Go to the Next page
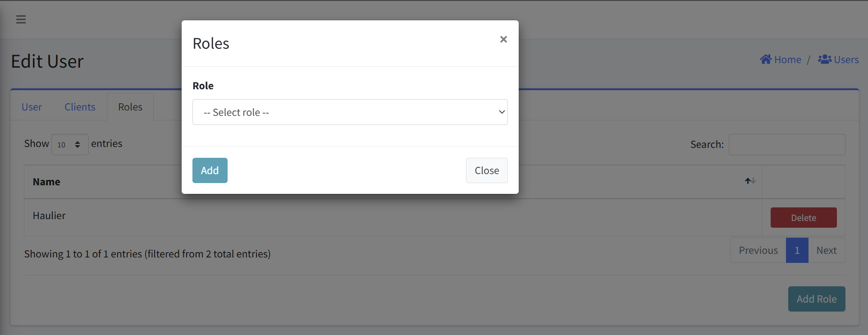The width and height of the screenshot is (868, 335). tap(827, 250)
